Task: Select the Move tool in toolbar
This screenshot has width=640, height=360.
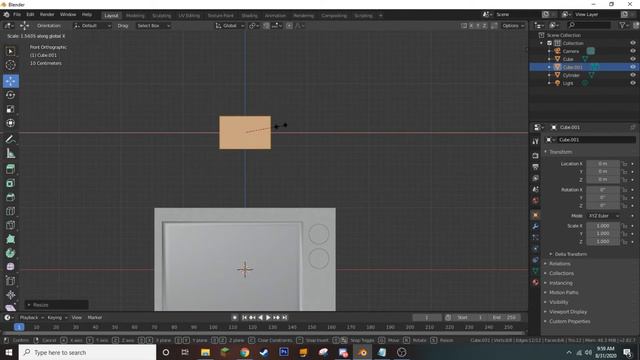Action: click(11, 81)
